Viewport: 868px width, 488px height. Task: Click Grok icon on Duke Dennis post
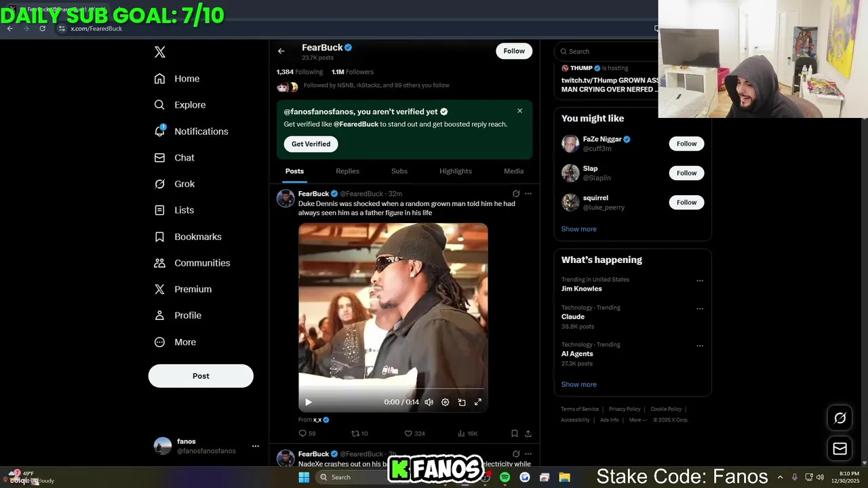516,194
